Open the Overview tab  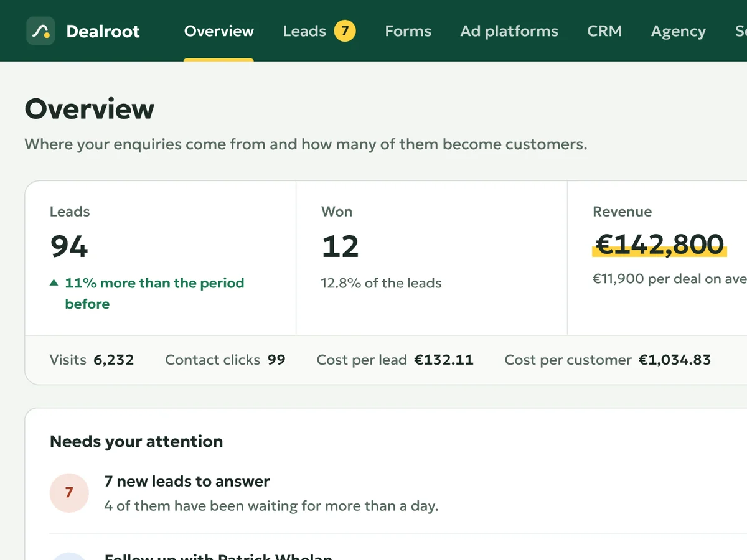pyautogui.click(x=218, y=31)
